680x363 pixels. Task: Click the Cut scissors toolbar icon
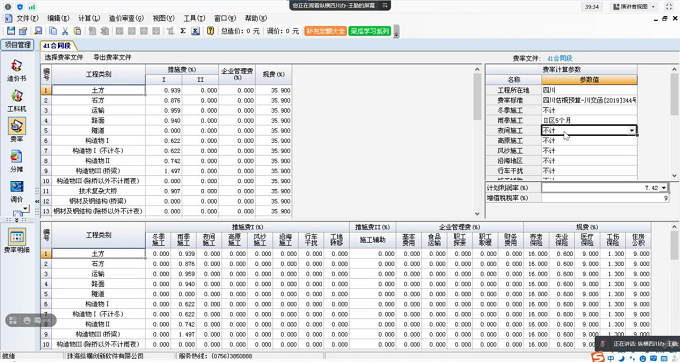click(x=65, y=31)
